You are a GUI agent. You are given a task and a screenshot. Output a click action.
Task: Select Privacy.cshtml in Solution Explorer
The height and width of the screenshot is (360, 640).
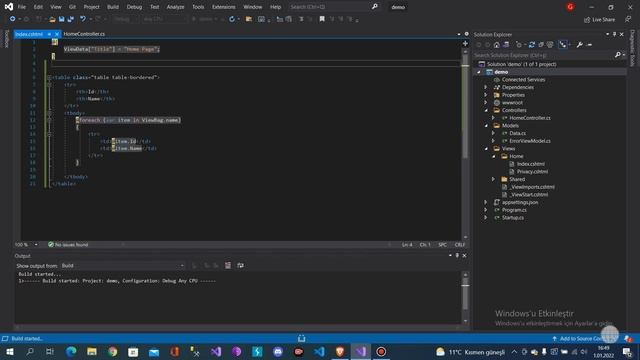click(532, 172)
